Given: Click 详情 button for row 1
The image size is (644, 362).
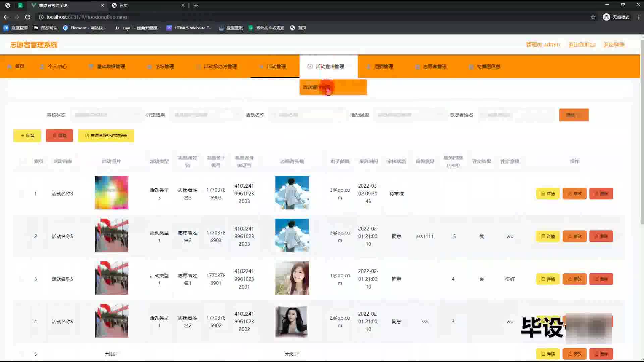Looking at the screenshot, I should (548, 194).
